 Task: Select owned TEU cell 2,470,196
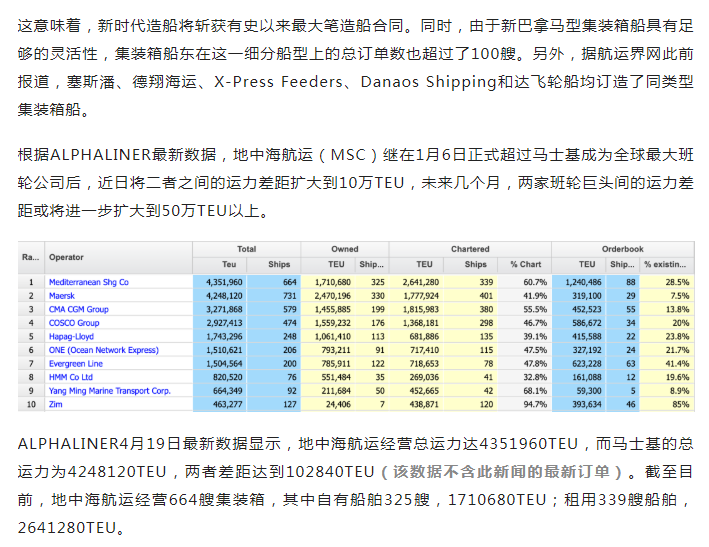click(328, 296)
